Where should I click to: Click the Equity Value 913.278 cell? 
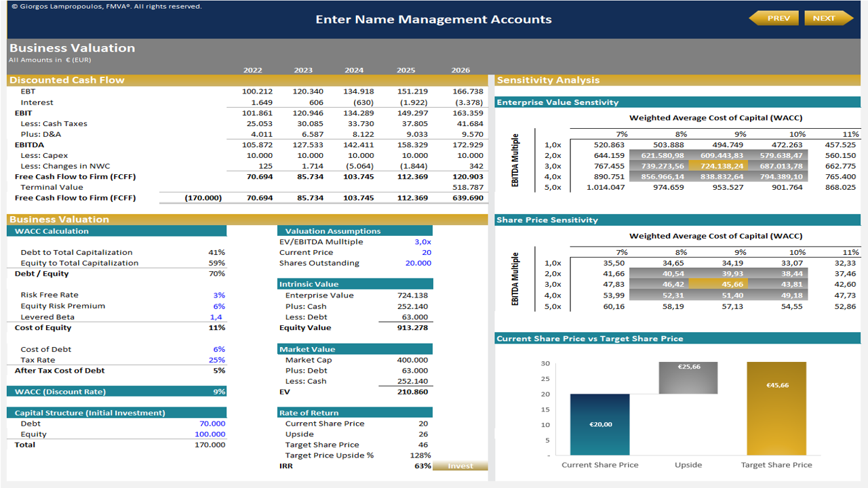(412, 328)
